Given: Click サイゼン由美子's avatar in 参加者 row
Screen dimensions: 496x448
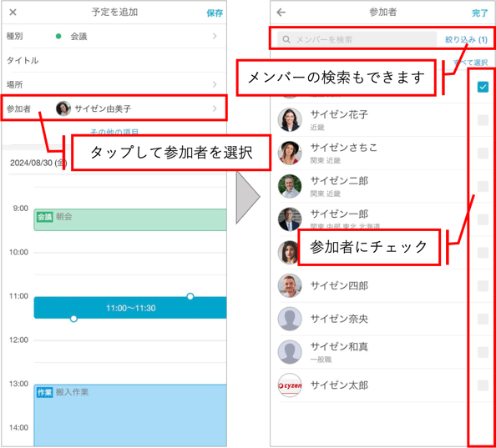Looking at the screenshot, I should (63, 108).
